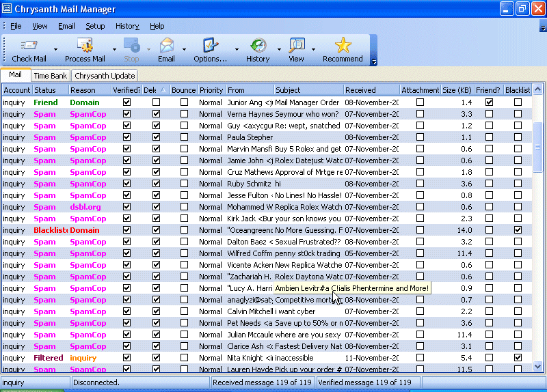
Task: Click the Chrysanth Mail Manager title bar icon
Action: [7, 8]
